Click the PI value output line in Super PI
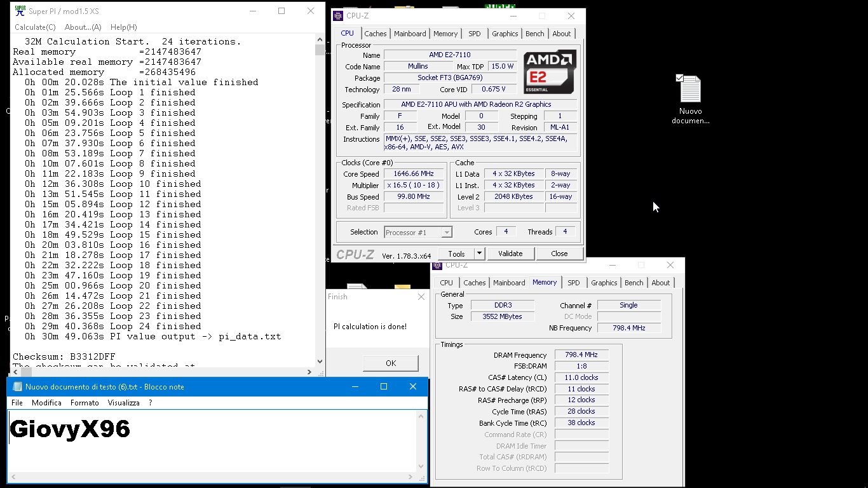Image resolution: width=868 pixels, height=488 pixels. click(x=153, y=336)
